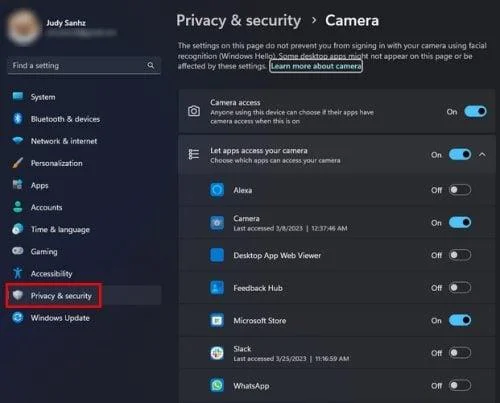Image resolution: width=500 pixels, height=403 pixels.
Task: Disable Let apps access your camera toggle
Action: (460, 155)
